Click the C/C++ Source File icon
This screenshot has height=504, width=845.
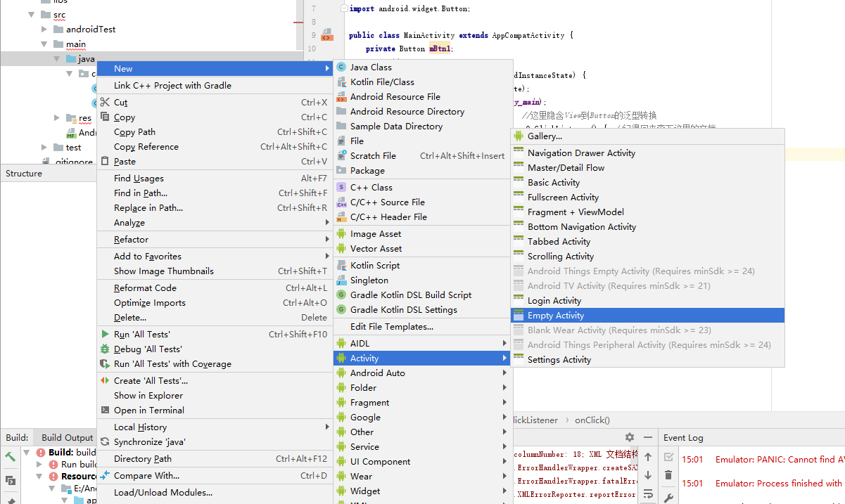[x=341, y=202]
